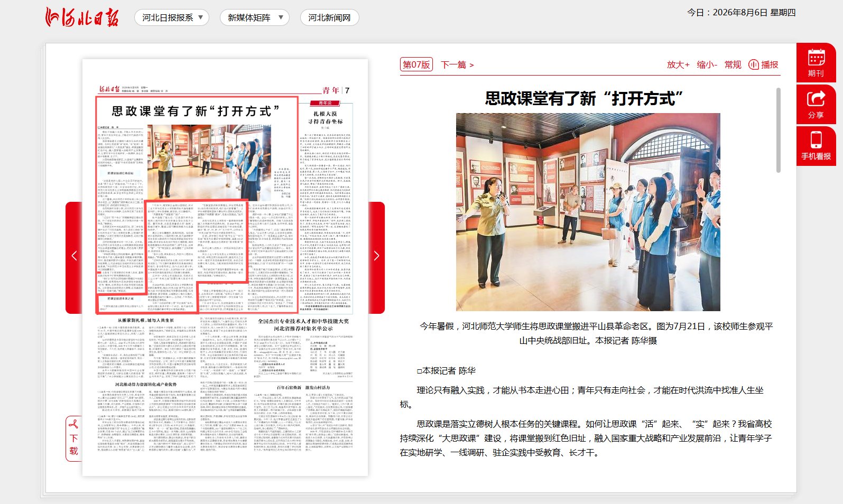843x504 pixels.
Task: Open 手机看报 mobile reading
Action: point(816,146)
